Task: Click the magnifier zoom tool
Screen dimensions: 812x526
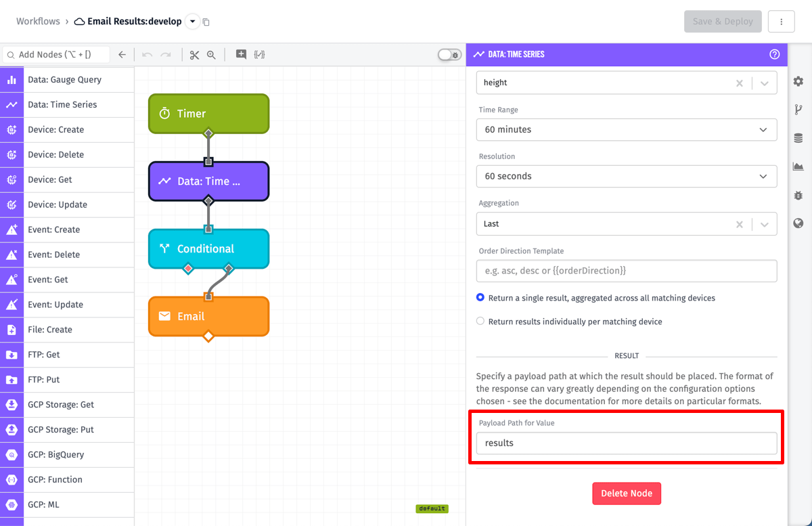Action: (x=211, y=55)
